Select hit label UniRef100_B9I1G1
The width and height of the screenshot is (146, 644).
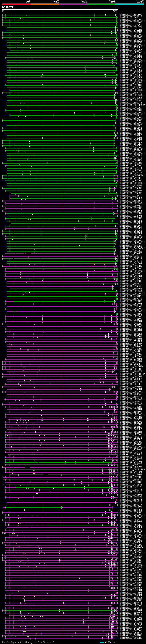coord(131,85)
